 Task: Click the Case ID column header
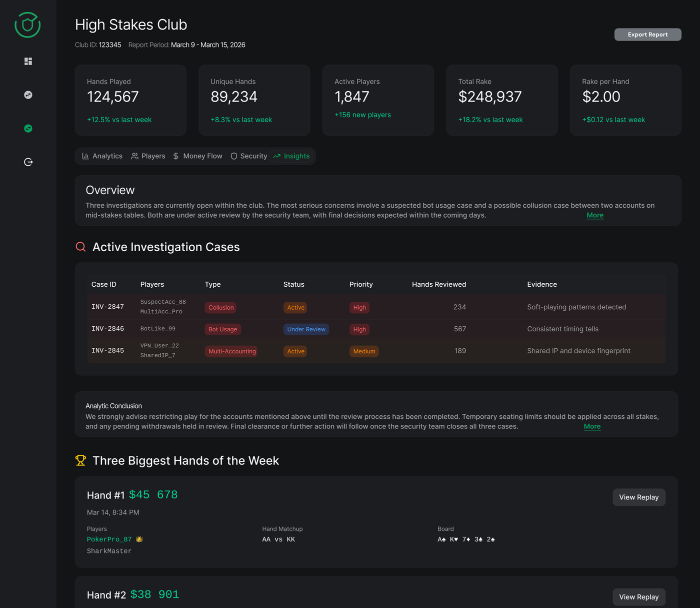coord(104,284)
